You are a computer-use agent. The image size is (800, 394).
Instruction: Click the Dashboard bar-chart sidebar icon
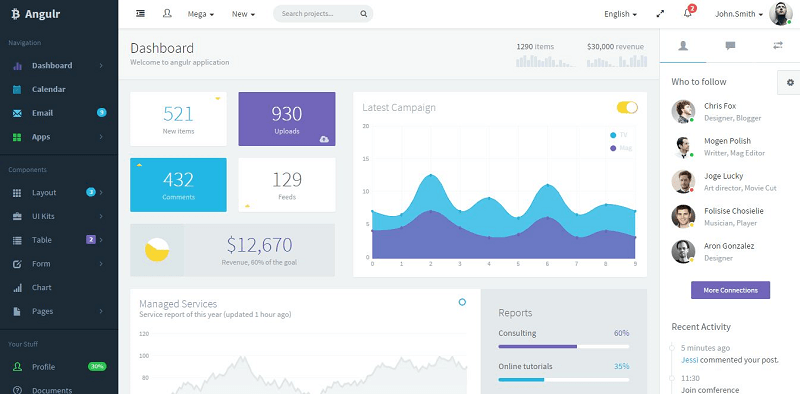click(x=17, y=66)
